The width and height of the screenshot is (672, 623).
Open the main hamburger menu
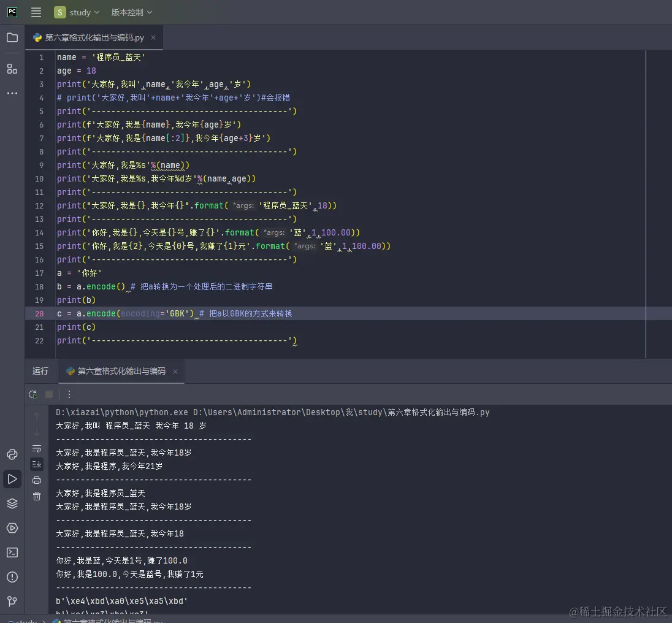(x=36, y=12)
